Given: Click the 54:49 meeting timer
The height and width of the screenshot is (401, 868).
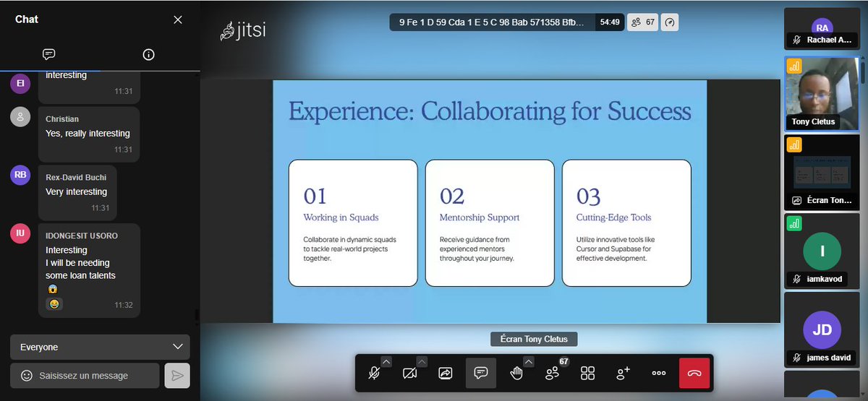Looking at the screenshot, I should tap(609, 22).
